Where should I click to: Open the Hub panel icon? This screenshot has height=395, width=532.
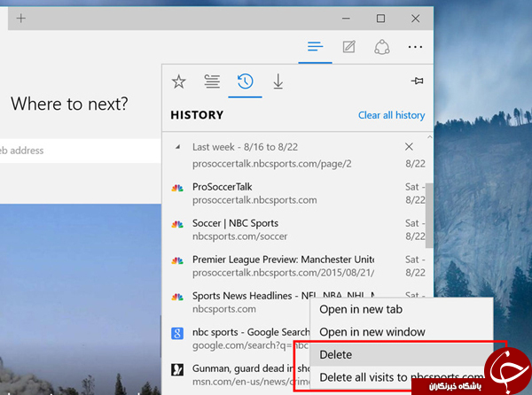(x=315, y=46)
